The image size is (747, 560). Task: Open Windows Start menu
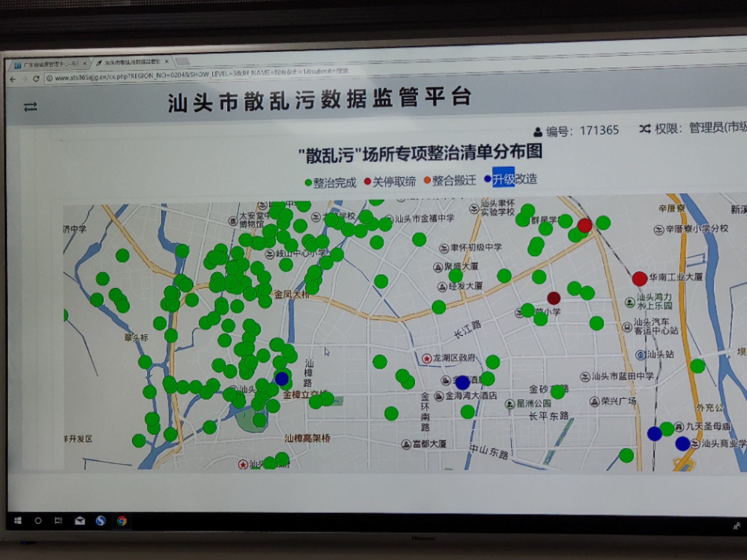pyautogui.click(x=18, y=521)
